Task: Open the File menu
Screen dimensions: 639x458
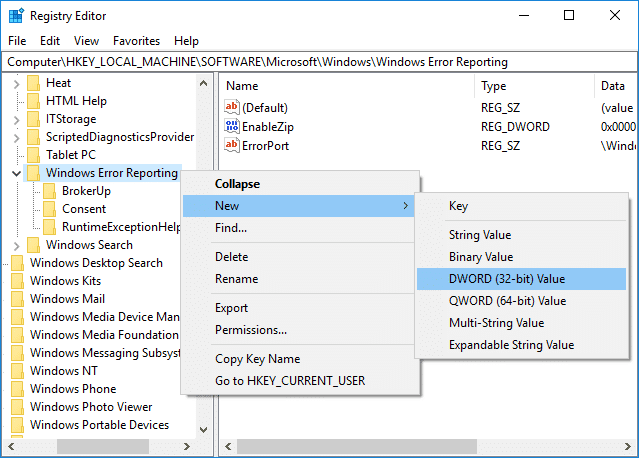Action: [17, 41]
